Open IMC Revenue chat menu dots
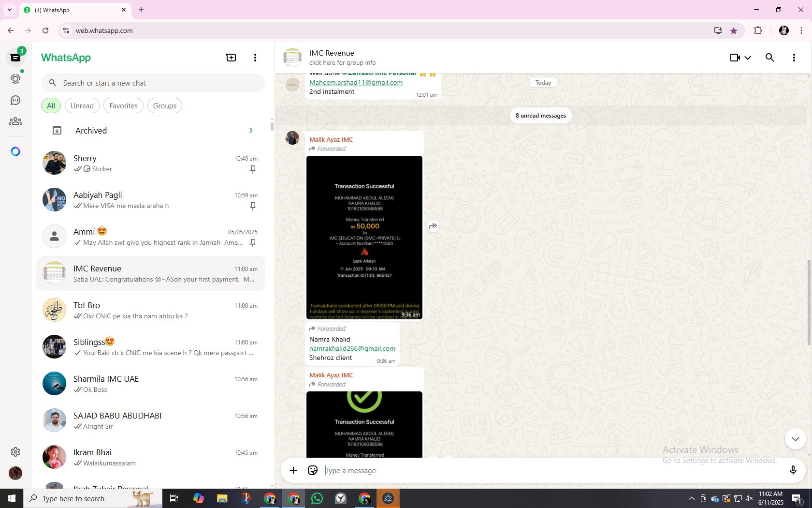The width and height of the screenshot is (812, 508). 794,58
